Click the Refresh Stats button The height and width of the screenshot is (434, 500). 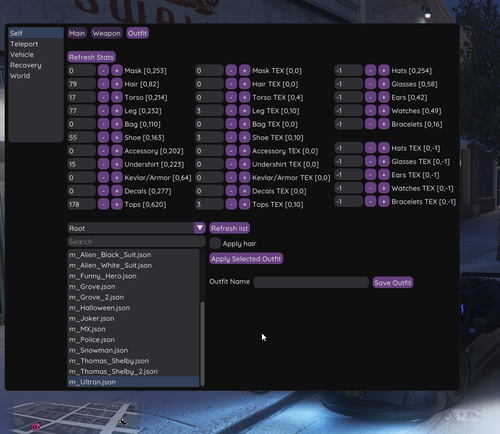coord(91,57)
